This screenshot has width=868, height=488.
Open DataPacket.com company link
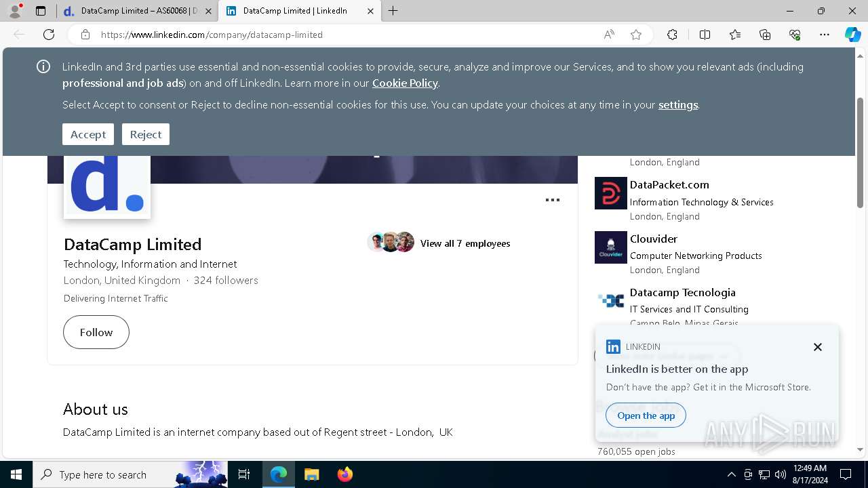669,184
